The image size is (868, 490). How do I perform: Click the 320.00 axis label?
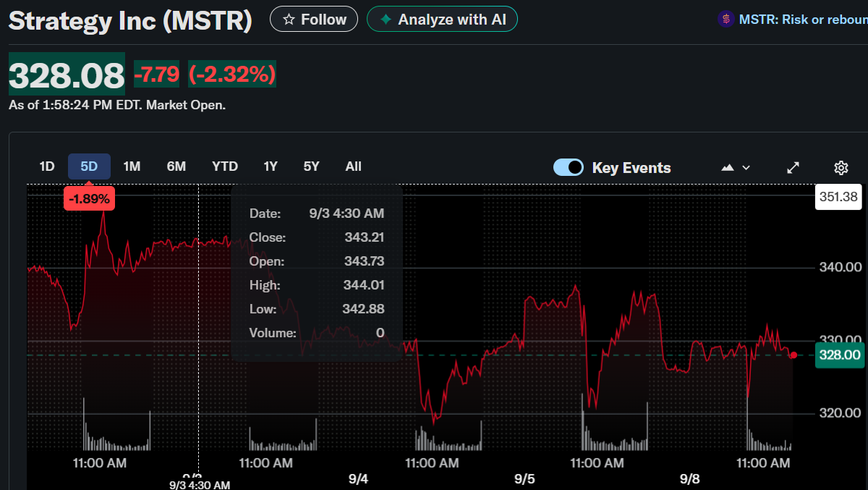pyautogui.click(x=840, y=413)
